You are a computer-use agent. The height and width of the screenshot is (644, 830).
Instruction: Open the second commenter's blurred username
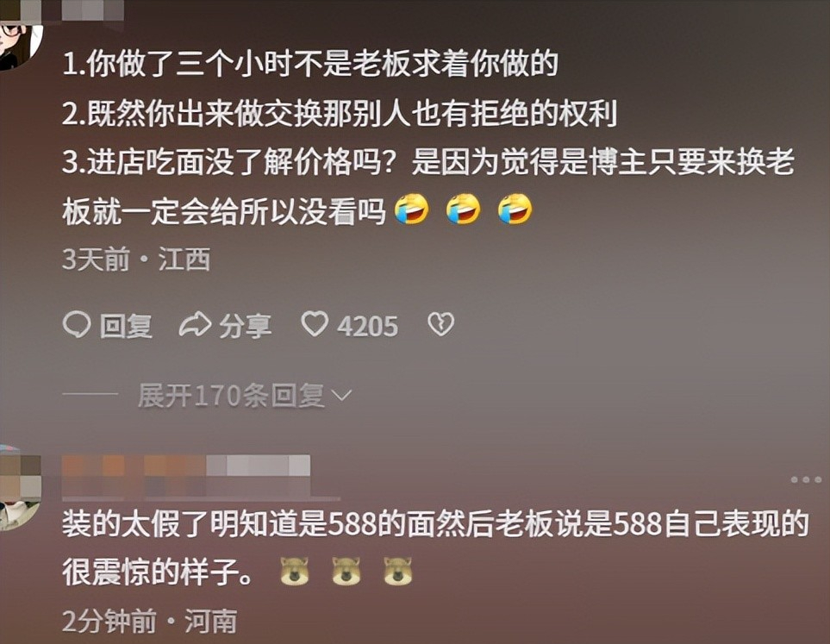point(186,476)
